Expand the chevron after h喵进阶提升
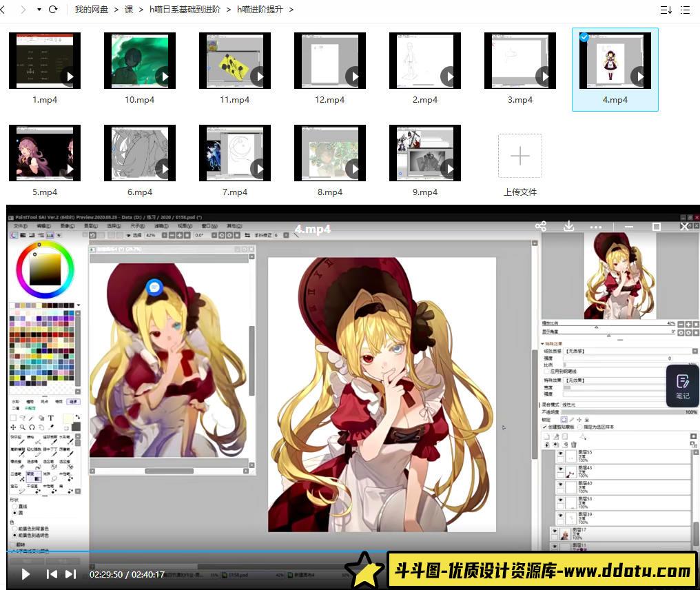This screenshot has width=700, height=590. point(291,10)
